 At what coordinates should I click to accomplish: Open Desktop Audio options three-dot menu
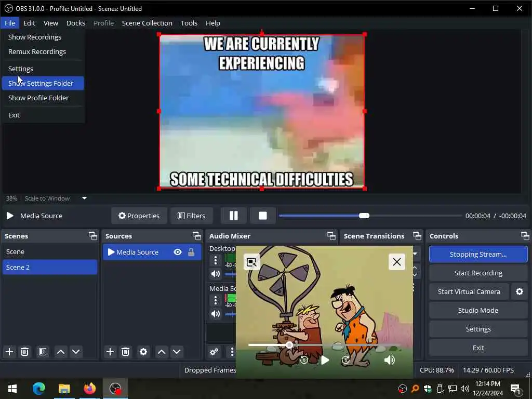(x=216, y=261)
